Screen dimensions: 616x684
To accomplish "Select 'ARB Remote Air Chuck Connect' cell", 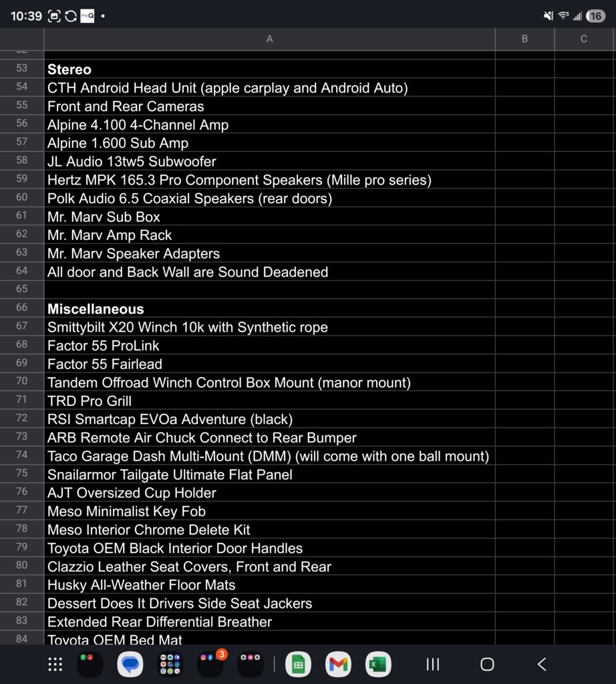I will (269, 437).
